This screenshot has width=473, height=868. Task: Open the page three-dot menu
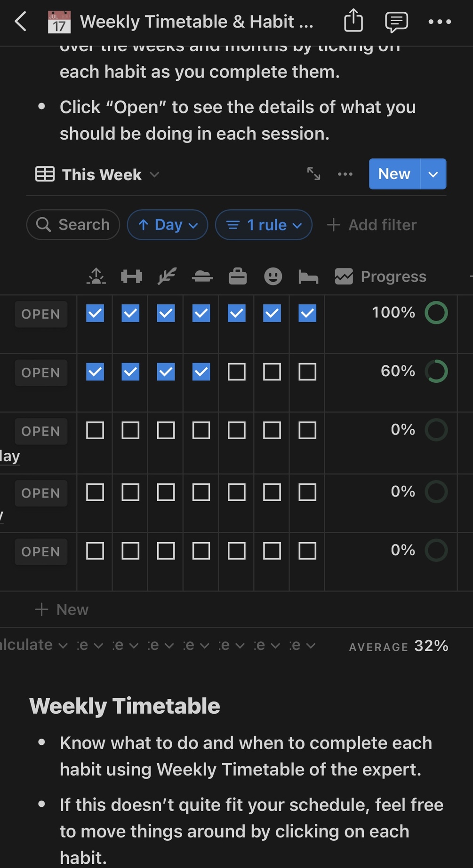(x=440, y=22)
